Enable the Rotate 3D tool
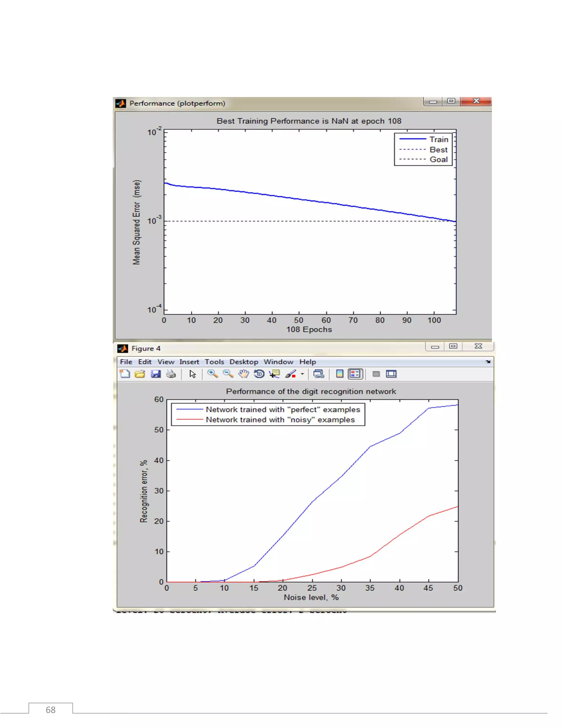Screen dimensions: 563x728 [x=259, y=374]
